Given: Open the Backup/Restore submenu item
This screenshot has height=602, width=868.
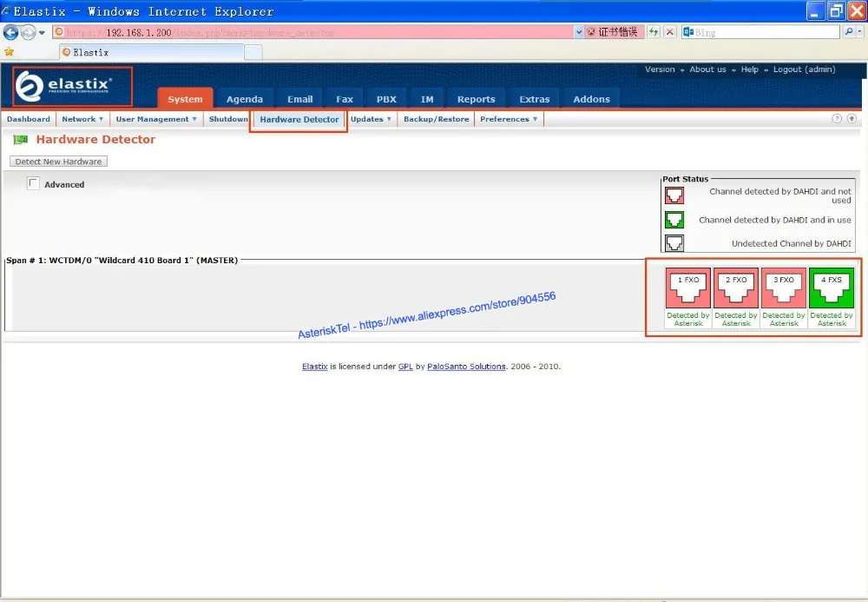Looking at the screenshot, I should [x=437, y=119].
